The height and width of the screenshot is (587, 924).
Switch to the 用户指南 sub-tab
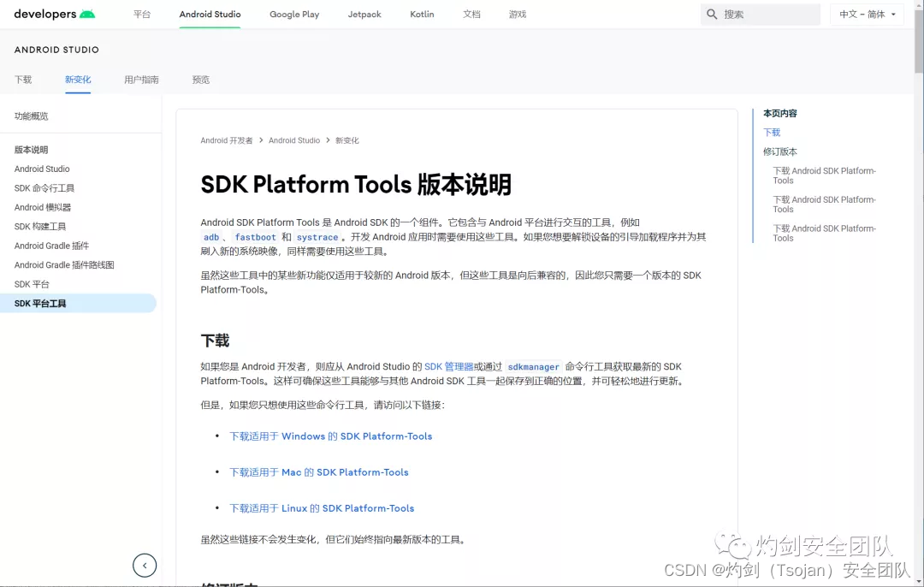point(141,80)
